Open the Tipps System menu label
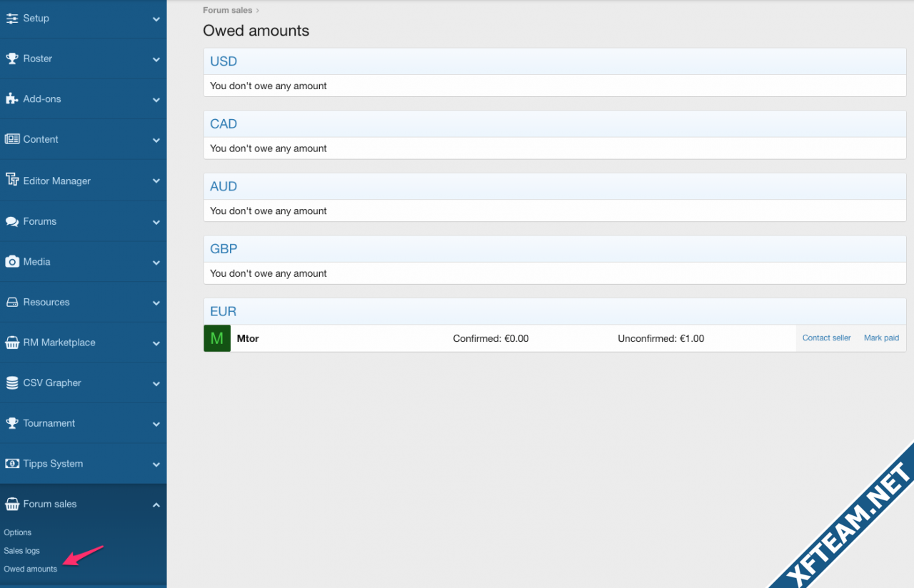914x588 pixels. (53, 464)
